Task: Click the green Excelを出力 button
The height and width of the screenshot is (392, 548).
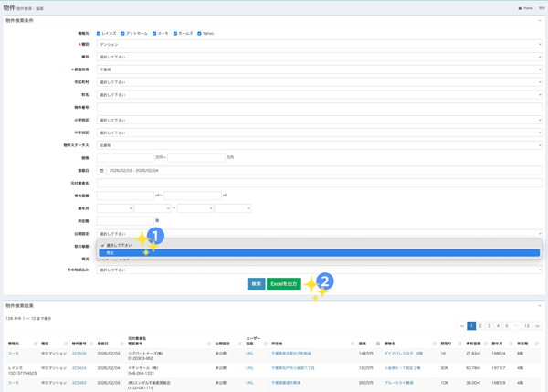Action: (284, 284)
